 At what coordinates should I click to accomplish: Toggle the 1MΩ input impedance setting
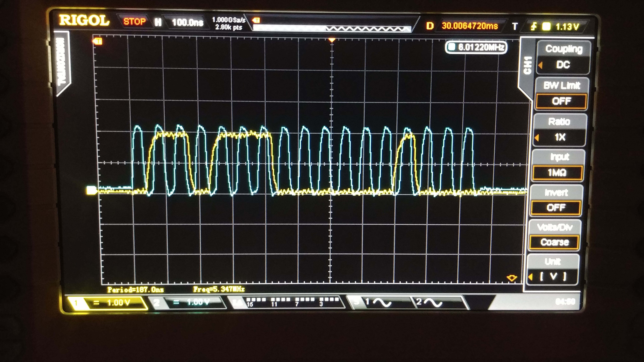tap(557, 173)
